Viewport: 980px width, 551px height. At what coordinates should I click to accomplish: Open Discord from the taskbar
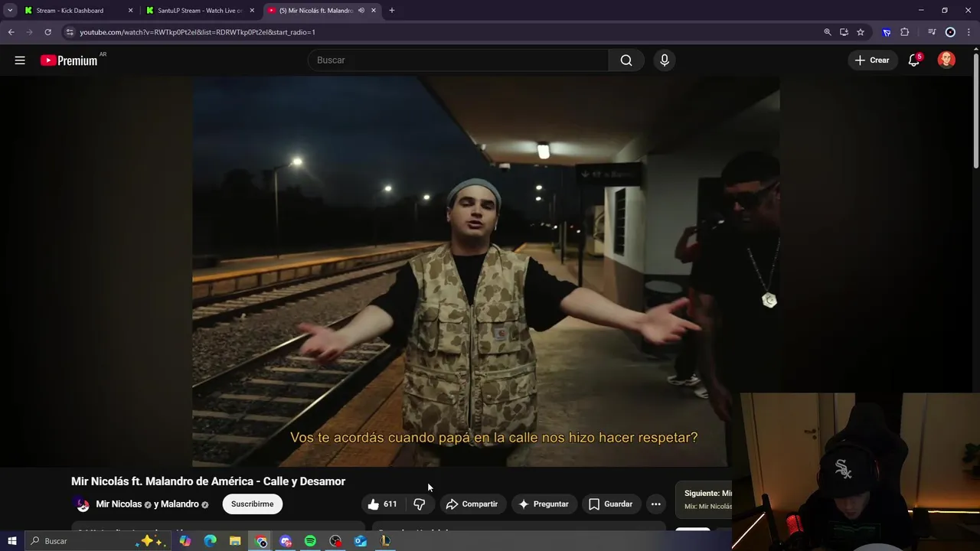pos(286,541)
